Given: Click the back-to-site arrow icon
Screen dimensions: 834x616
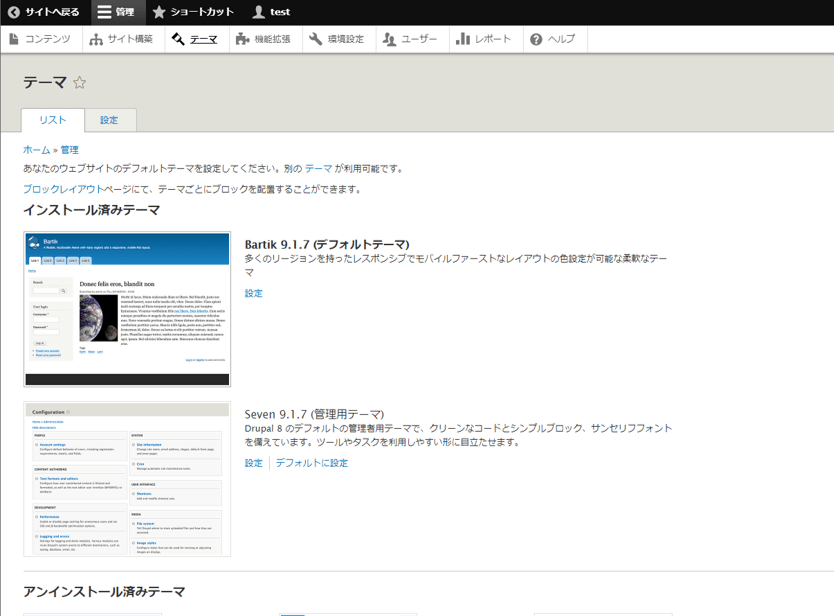Looking at the screenshot, I should (14, 12).
